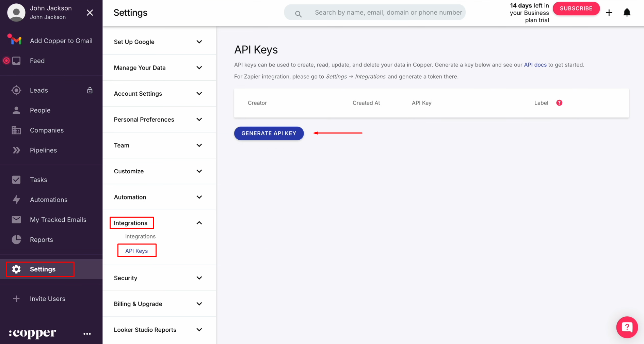Click the Tasks checkmark icon

[16, 180]
